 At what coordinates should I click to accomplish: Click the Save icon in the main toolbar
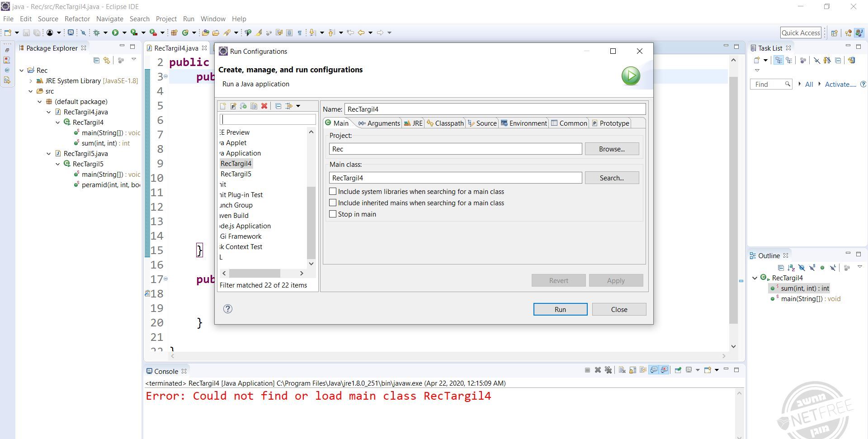pyautogui.click(x=26, y=33)
